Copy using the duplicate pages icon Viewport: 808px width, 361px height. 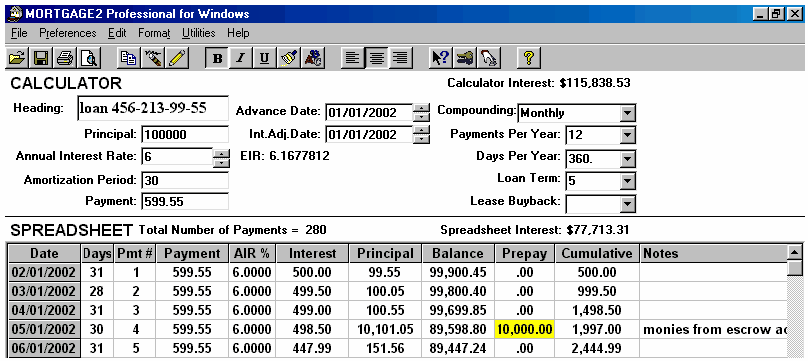[128, 59]
